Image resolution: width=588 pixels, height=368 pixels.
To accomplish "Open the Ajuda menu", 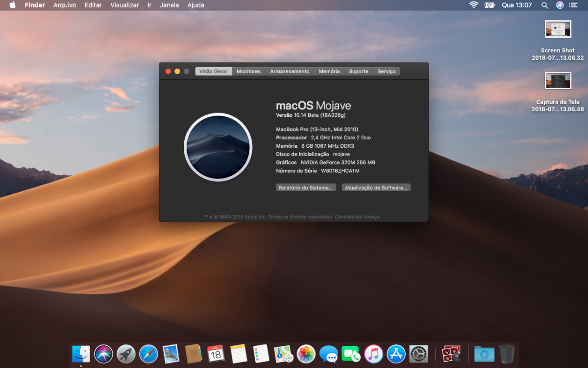I will click(196, 5).
